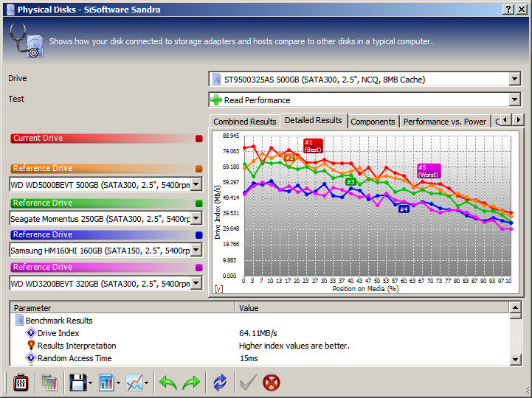Click the 15ms value
Screen dimensions: 532x398
pos(249,358)
